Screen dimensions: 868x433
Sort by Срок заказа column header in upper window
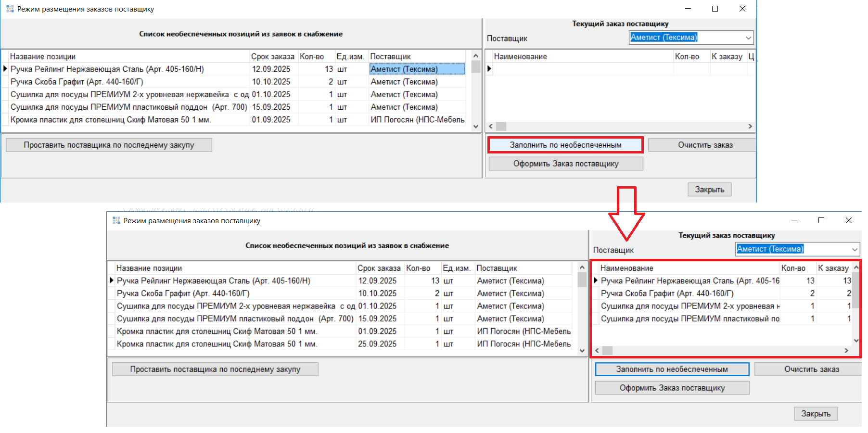[x=272, y=57]
